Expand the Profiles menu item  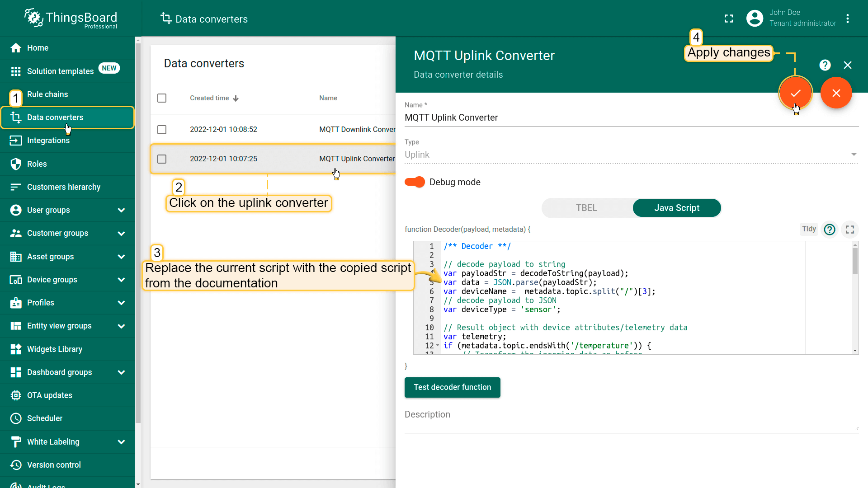[121, 303]
